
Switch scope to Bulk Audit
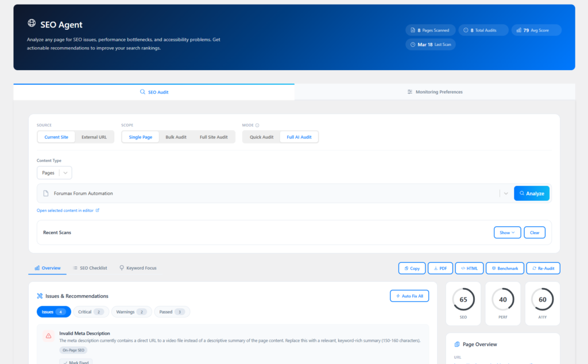pos(176,137)
